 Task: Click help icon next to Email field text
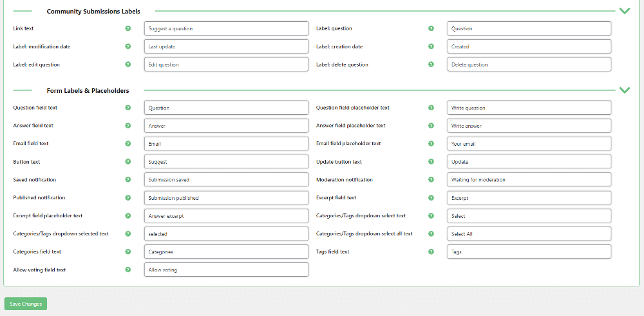128,144
